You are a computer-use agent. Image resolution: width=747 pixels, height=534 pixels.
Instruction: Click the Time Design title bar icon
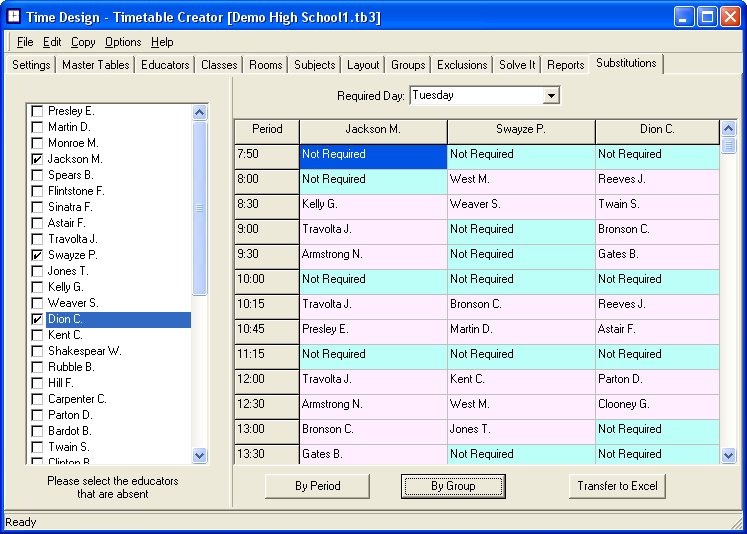[14, 17]
